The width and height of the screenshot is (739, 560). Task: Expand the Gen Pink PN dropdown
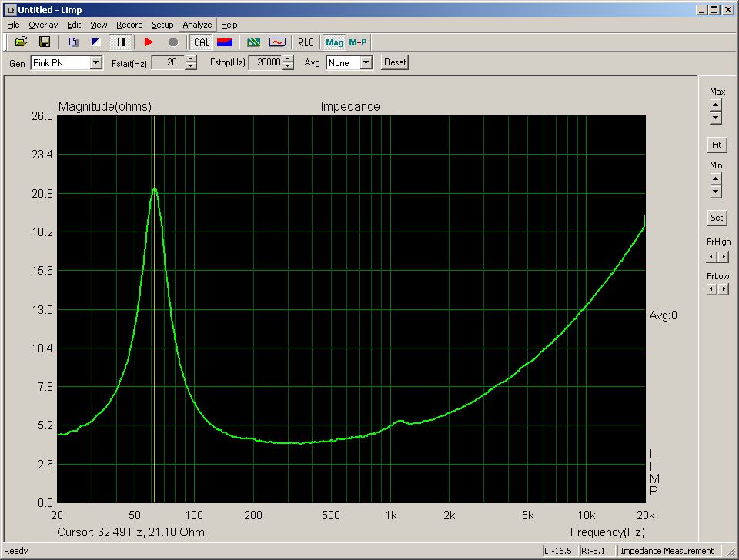click(x=96, y=62)
